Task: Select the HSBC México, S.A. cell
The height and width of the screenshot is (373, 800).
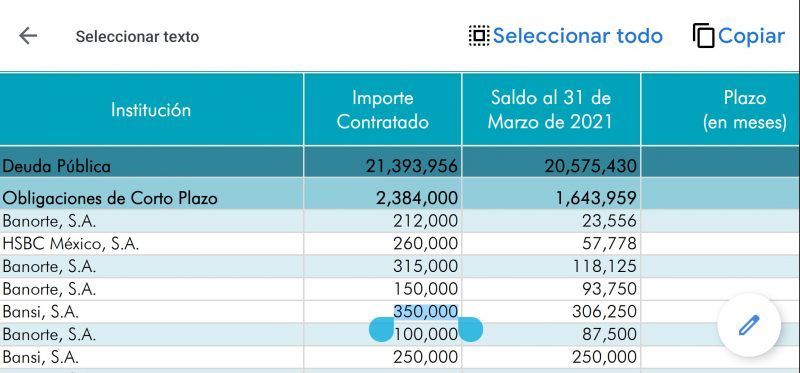Action: 70,244
